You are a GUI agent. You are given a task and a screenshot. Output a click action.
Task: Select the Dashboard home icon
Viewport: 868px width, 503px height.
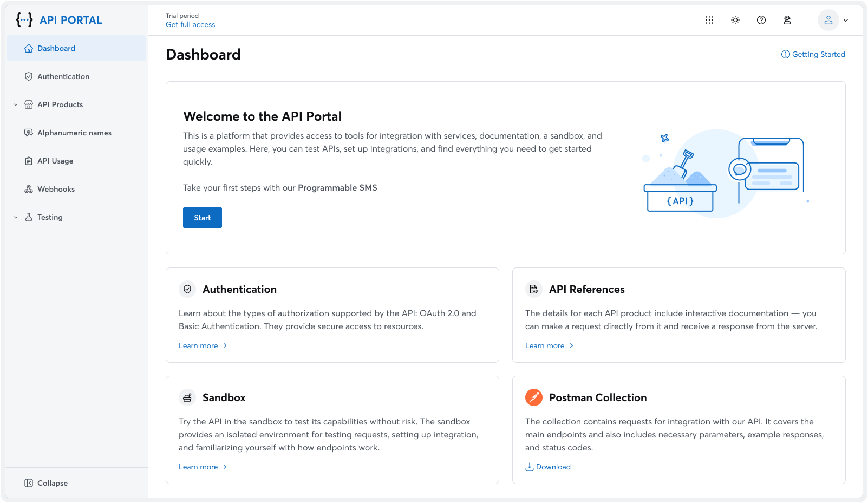[x=29, y=48]
